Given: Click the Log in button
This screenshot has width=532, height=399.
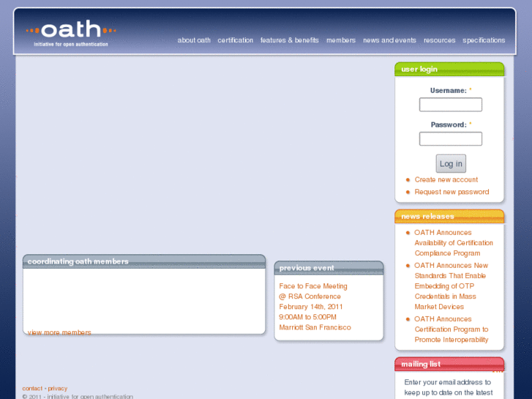Looking at the screenshot, I should point(451,164).
